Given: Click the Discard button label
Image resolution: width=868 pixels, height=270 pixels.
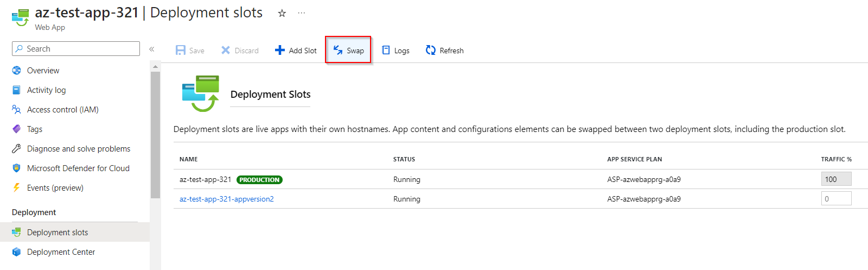Looking at the screenshot, I should click(x=247, y=51).
